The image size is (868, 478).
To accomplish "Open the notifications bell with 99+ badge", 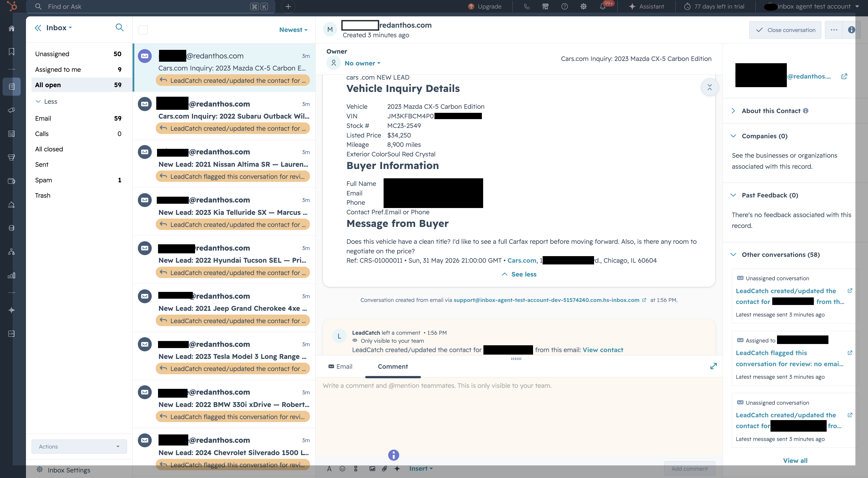I will (x=603, y=6).
